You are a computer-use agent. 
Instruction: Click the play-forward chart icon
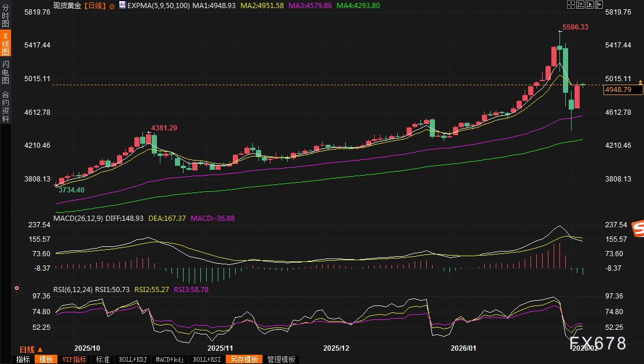pos(590,5)
